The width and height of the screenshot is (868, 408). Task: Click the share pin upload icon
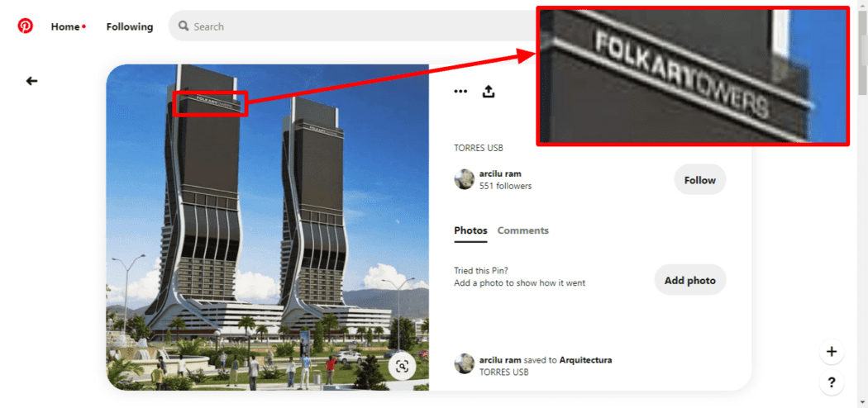click(x=489, y=91)
